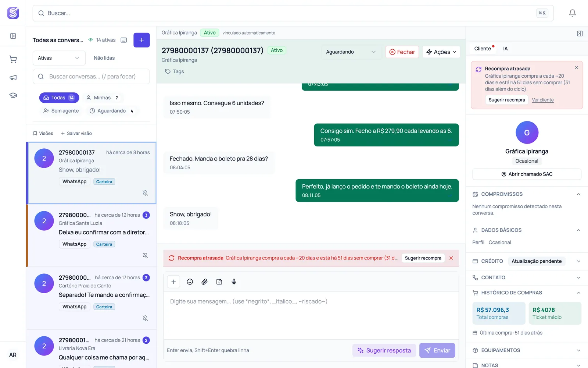Image resolution: width=588 pixels, height=368 pixels.
Task: Switch to the IA tab
Action: pos(505,49)
